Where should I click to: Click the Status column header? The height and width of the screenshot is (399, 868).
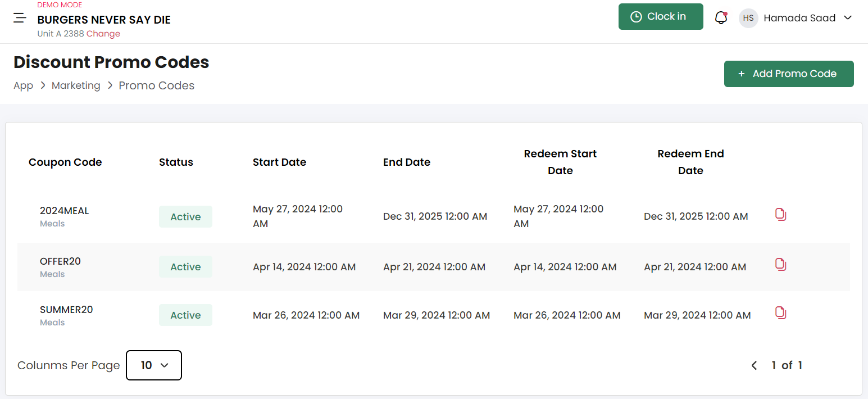(x=176, y=162)
